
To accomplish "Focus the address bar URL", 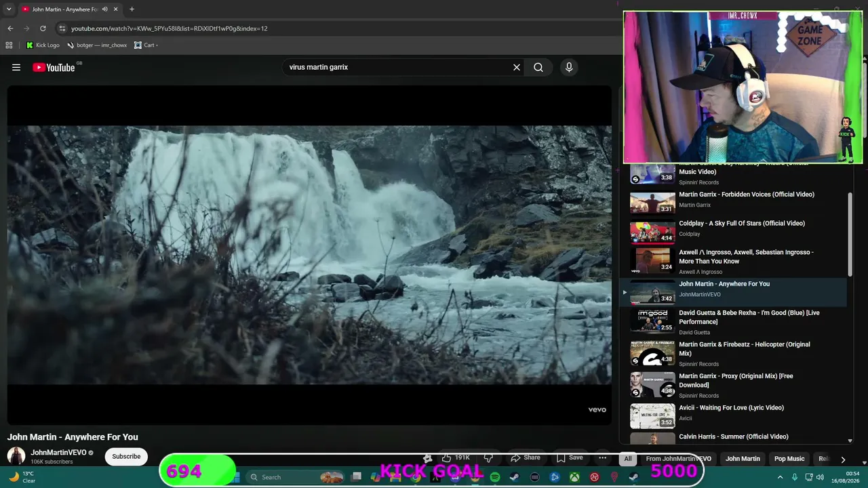I will 170,28.
